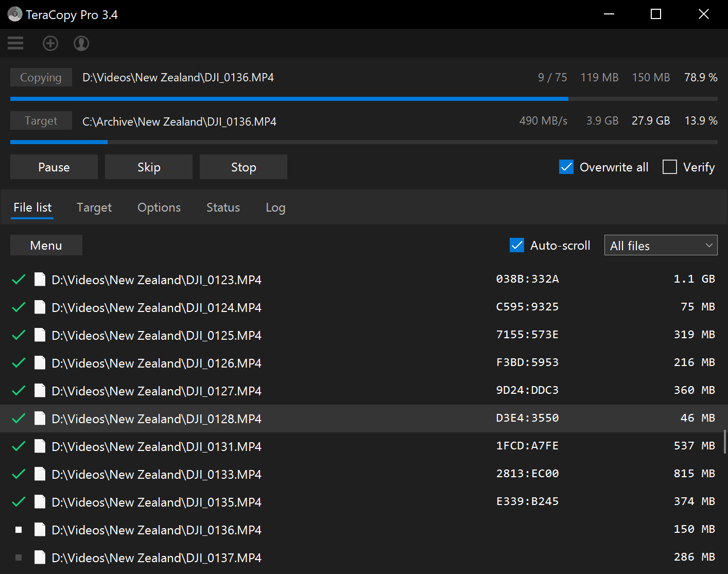The width and height of the screenshot is (728, 574).
Task: Click the chevron on the All files selector
Action: (x=708, y=245)
